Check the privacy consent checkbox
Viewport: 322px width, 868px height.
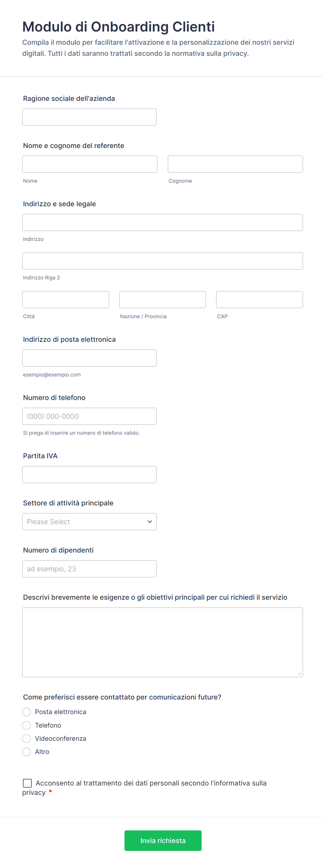coord(27,783)
